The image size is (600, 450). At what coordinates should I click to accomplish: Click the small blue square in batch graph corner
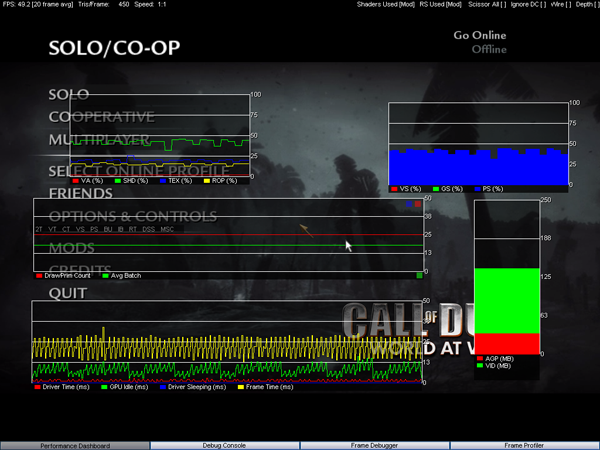[x=409, y=204]
